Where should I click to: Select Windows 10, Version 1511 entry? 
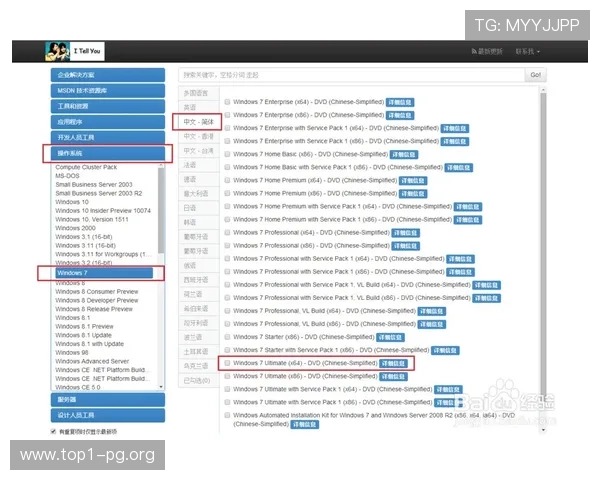[x=92, y=220]
